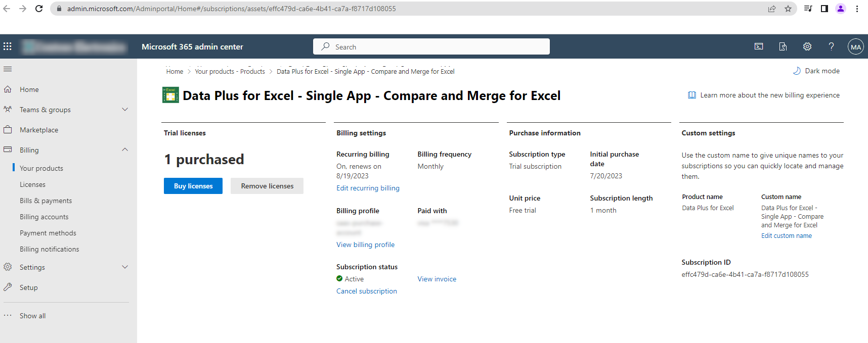This screenshot has width=868, height=343.
Task: Bookmark this page with star icon
Action: [788, 9]
